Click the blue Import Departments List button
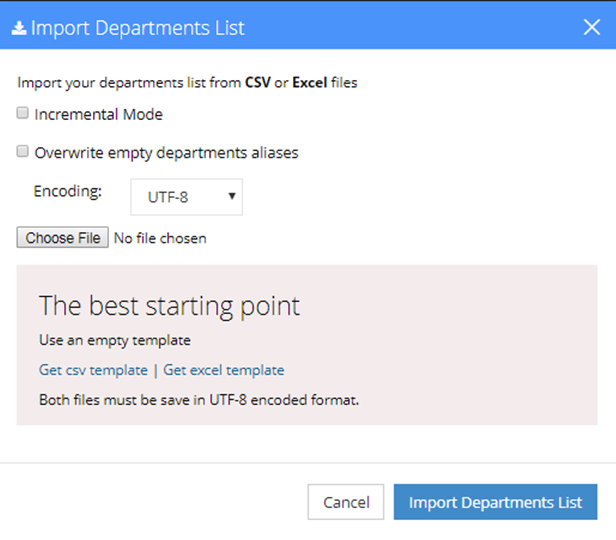The width and height of the screenshot is (616, 540). [495, 502]
